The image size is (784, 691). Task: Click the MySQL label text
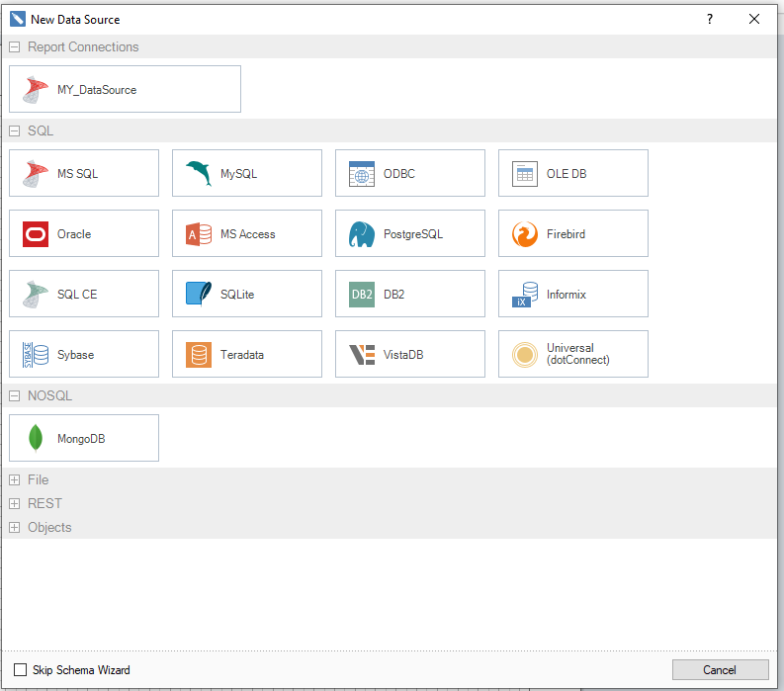(x=238, y=174)
